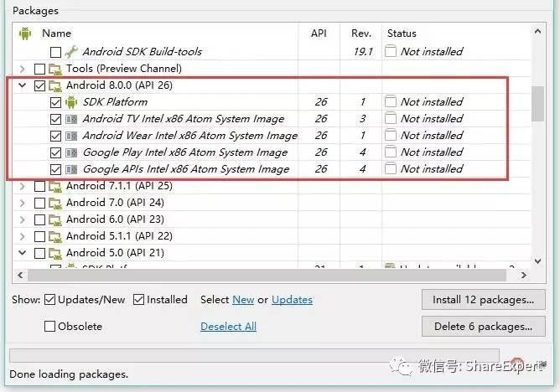Click the horizontal scrollbar thumb below package list
Image resolution: width=560 pixels, height=392 pixels.
click(x=267, y=276)
